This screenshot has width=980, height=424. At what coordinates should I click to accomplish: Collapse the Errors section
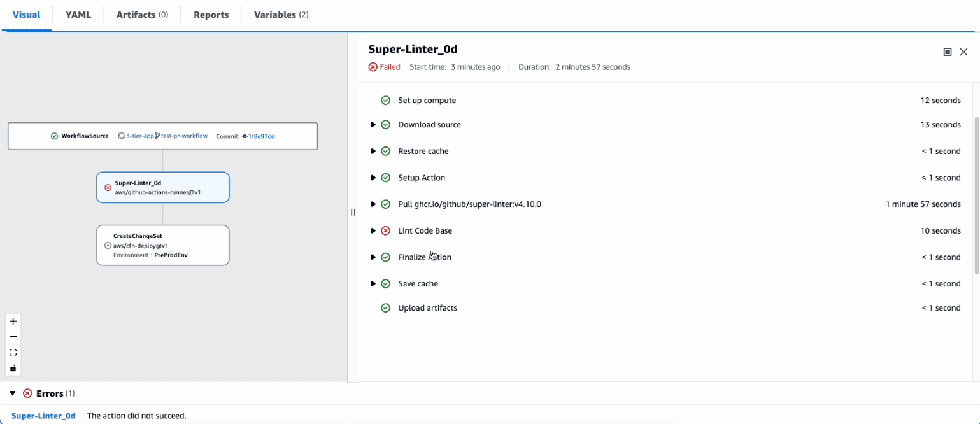(x=12, y=393)
